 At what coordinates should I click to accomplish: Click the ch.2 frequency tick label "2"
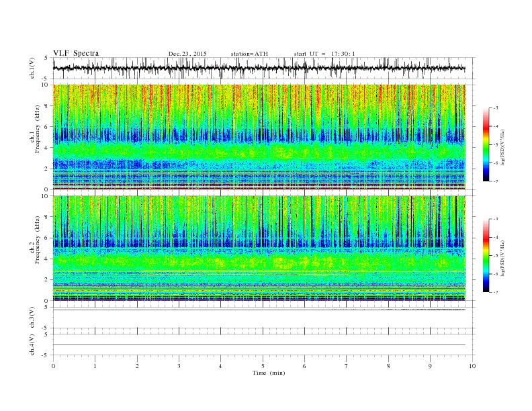46,280
